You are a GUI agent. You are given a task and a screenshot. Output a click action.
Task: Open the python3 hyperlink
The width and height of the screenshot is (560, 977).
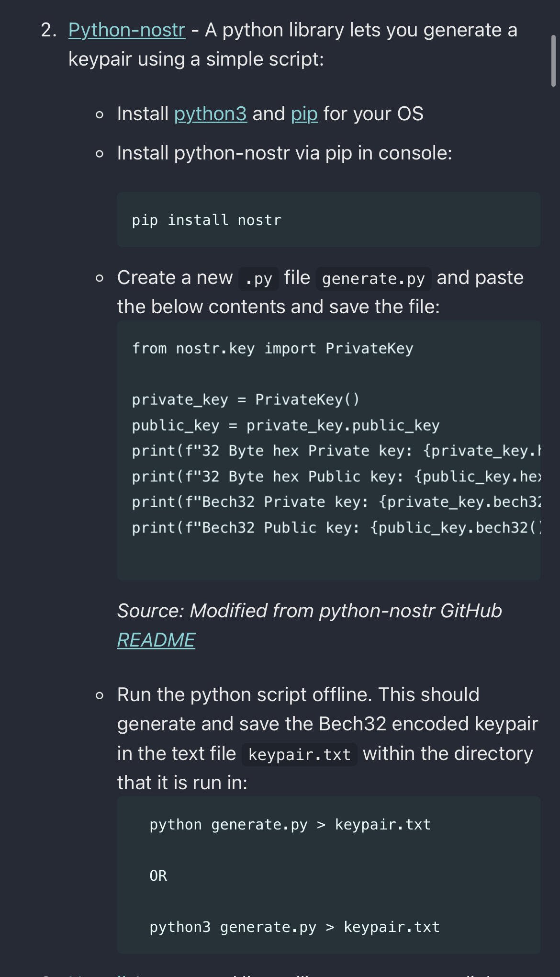tap(211, 114)
